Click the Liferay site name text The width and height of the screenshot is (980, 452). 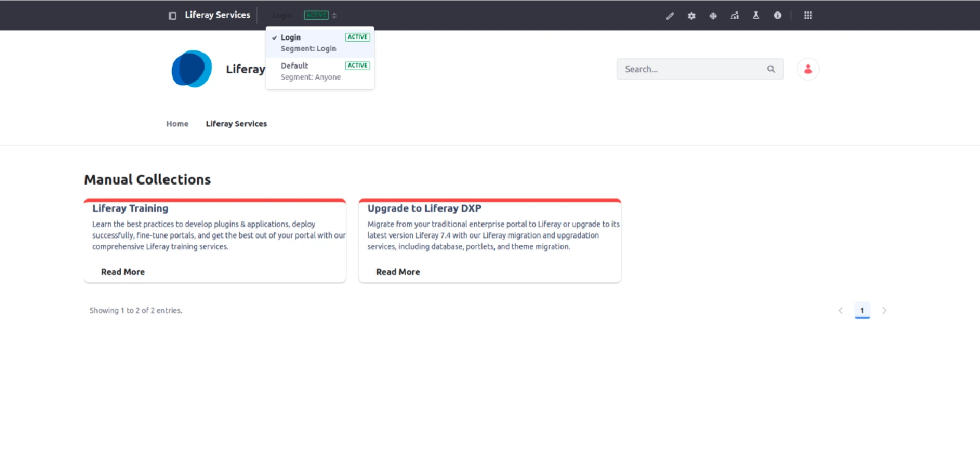[245, 69]
